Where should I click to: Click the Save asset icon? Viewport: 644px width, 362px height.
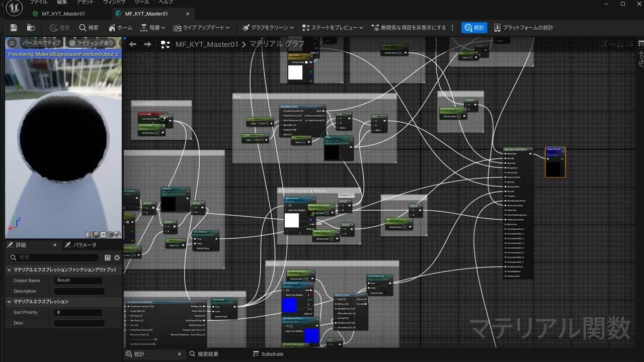(14, 28)
